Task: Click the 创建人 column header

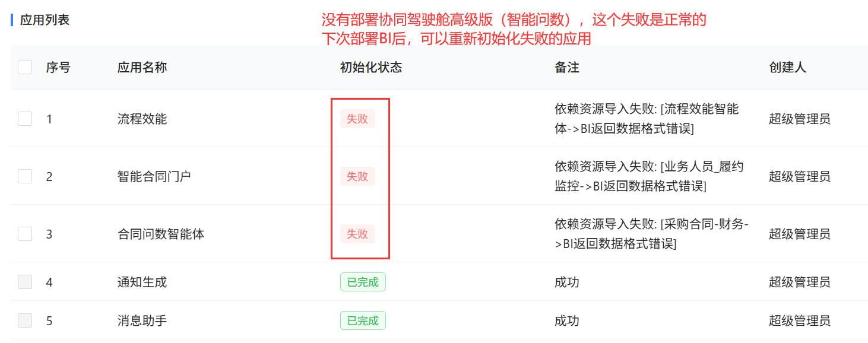Action: click(787, 67)
